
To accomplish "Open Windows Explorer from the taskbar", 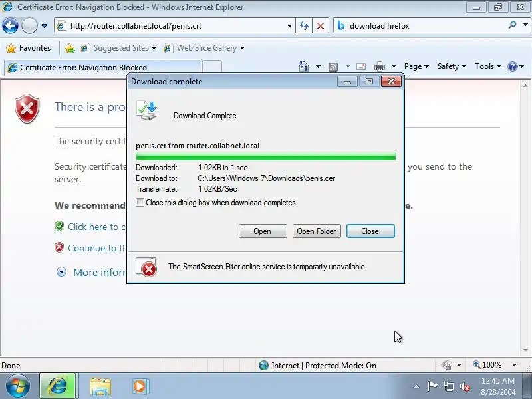I will (100, 386).
